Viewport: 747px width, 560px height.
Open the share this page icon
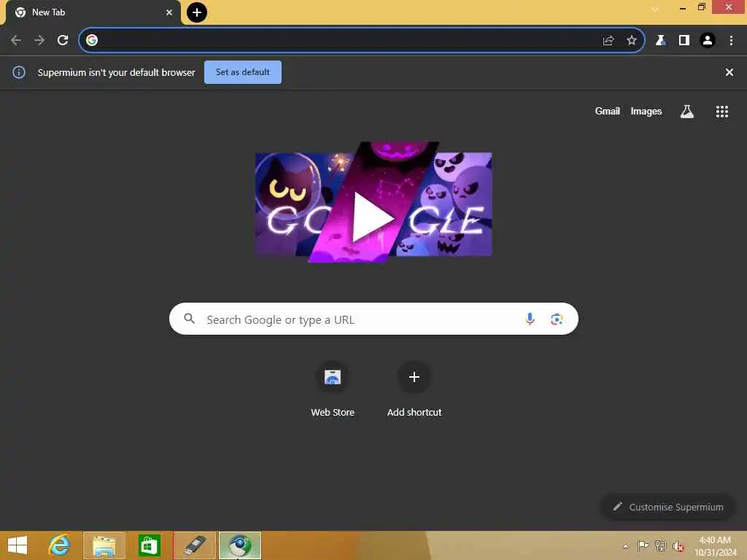click(608, 41)
